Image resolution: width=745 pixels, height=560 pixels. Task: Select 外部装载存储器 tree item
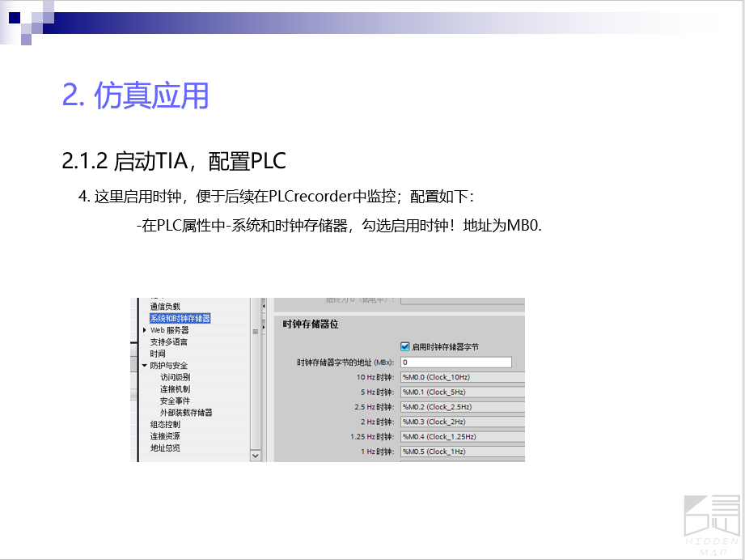click(x=186, y=413)
